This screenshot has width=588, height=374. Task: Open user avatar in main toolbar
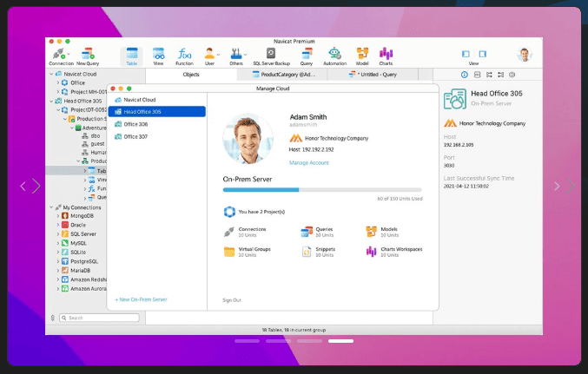click(525, 55)
